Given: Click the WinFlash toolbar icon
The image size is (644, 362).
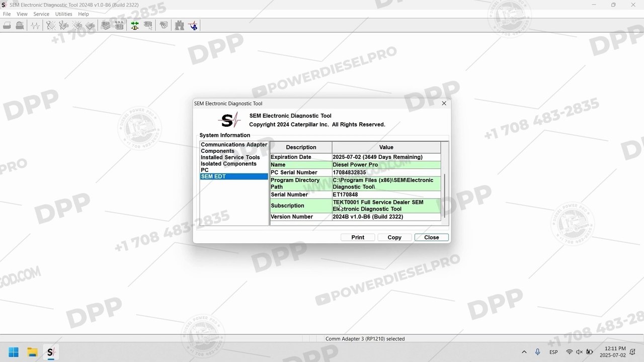Looking at the screenshot, I should [164, 25].
